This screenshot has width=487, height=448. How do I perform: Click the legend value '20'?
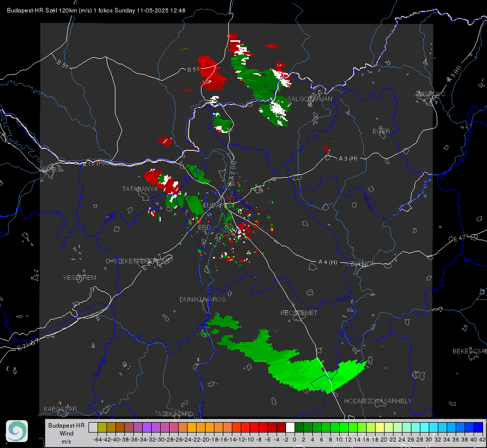(384, 440)
